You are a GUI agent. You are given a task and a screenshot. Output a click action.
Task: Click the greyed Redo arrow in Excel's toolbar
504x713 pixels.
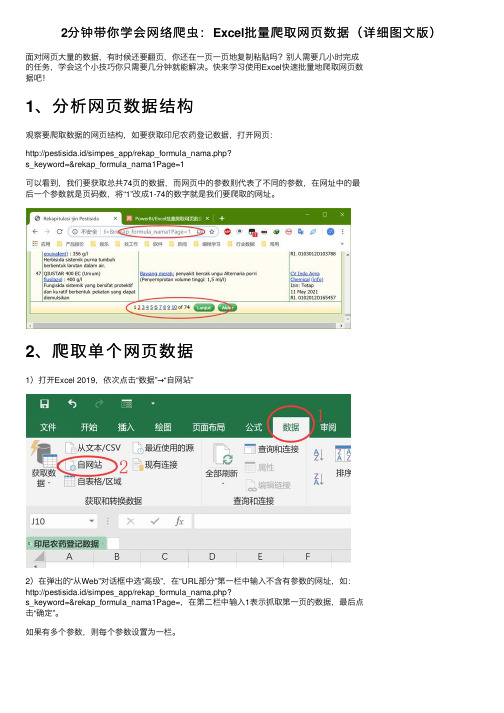pyautogui.click(x=99, y=403)
